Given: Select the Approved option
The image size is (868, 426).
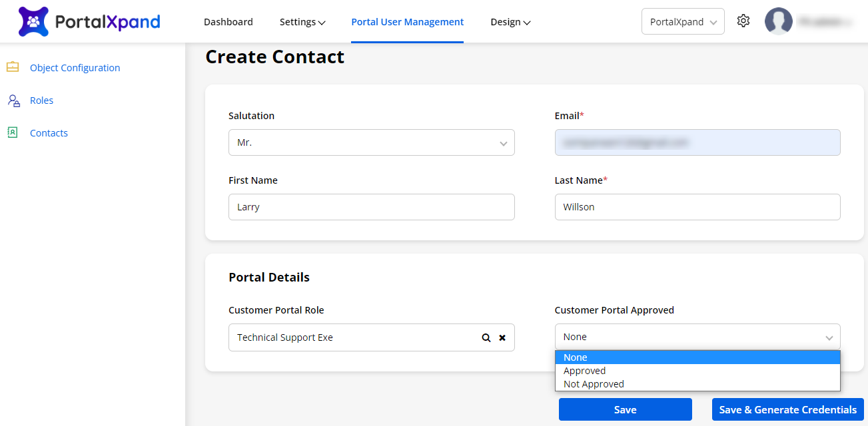Looking at the screenshot, I should coord(584,371).
